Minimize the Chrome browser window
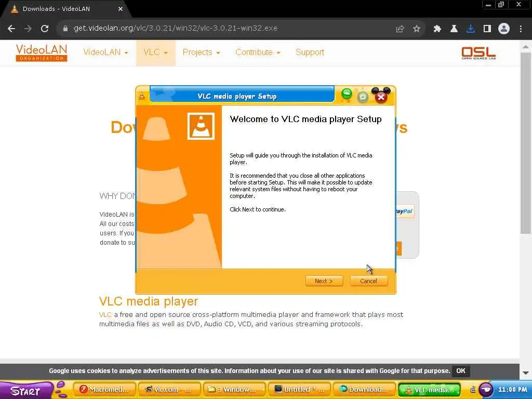This screenshot has height=399, width=532. point(488,5)
